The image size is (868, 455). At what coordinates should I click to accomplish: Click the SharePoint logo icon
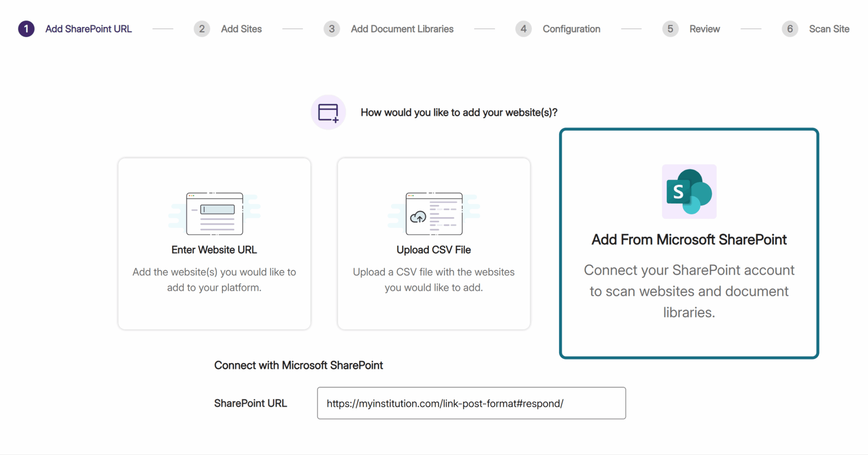click(689, 192)
